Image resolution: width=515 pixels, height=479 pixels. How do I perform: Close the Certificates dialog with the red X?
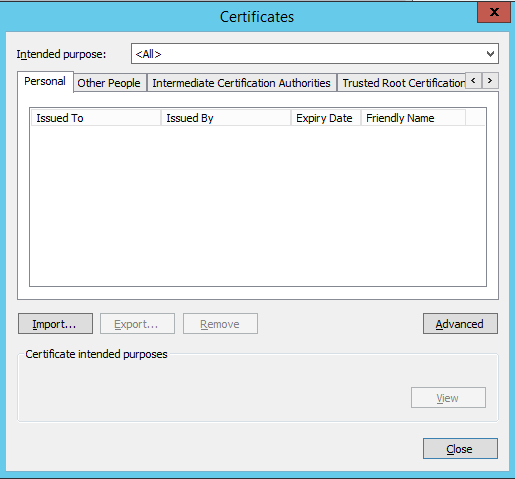[494, 12]
